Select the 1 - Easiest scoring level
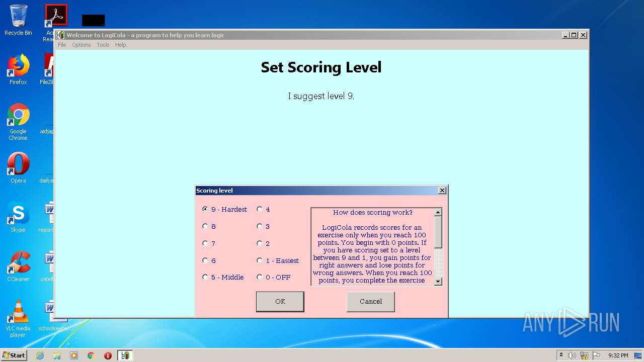 point(278,260)
